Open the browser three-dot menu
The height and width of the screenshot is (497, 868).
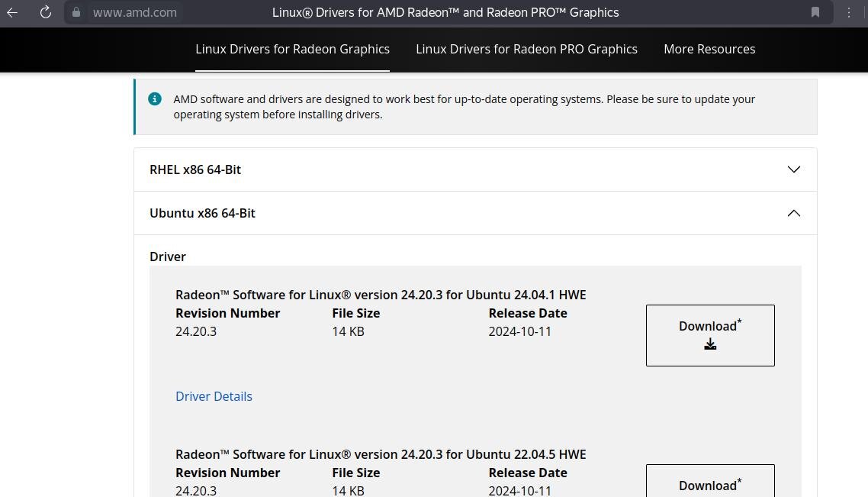(849, 12)
